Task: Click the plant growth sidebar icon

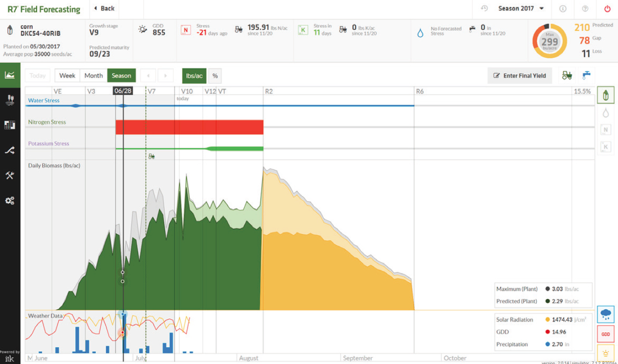Action: [x=10, y=100]
